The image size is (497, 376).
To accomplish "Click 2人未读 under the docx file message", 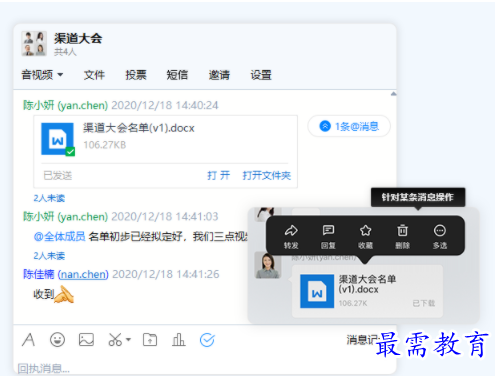I will point(49,198).
